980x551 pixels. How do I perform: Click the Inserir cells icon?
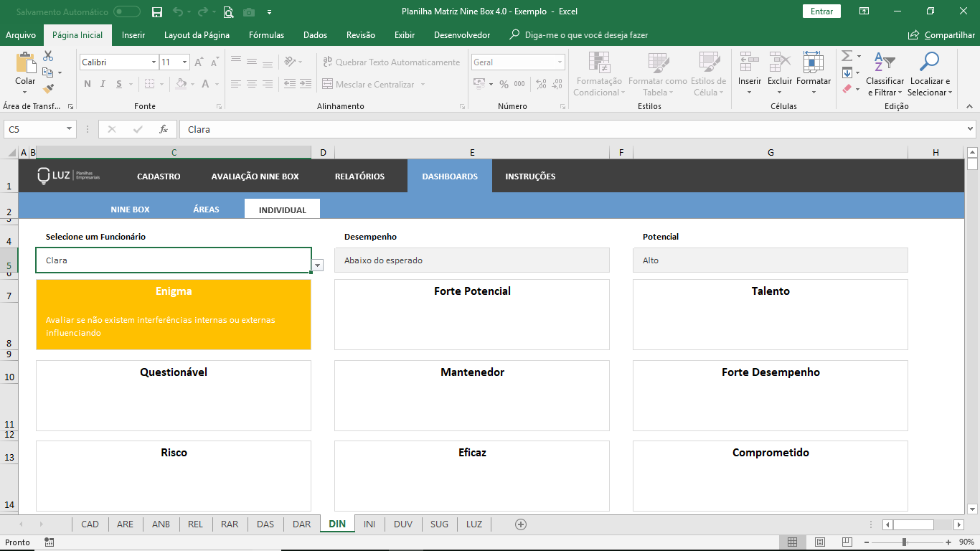[750, 62]
